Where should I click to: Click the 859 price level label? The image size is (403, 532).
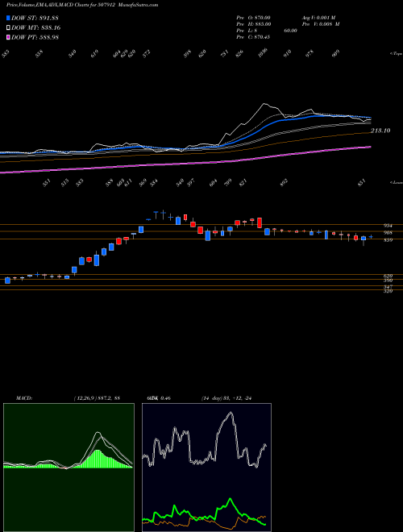pos(388,240)
